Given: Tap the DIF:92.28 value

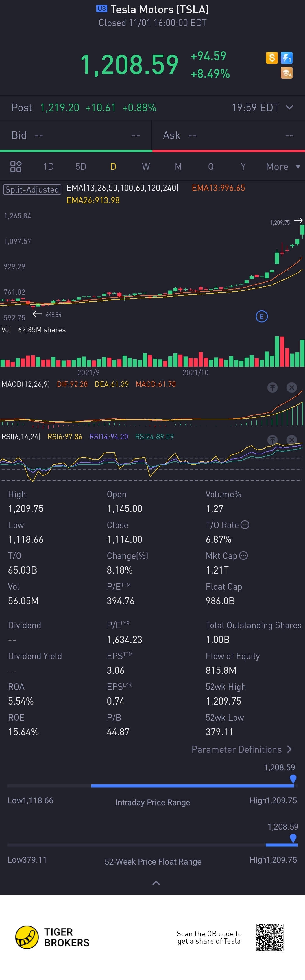Looking at the screenshot, I should (72, 384).
